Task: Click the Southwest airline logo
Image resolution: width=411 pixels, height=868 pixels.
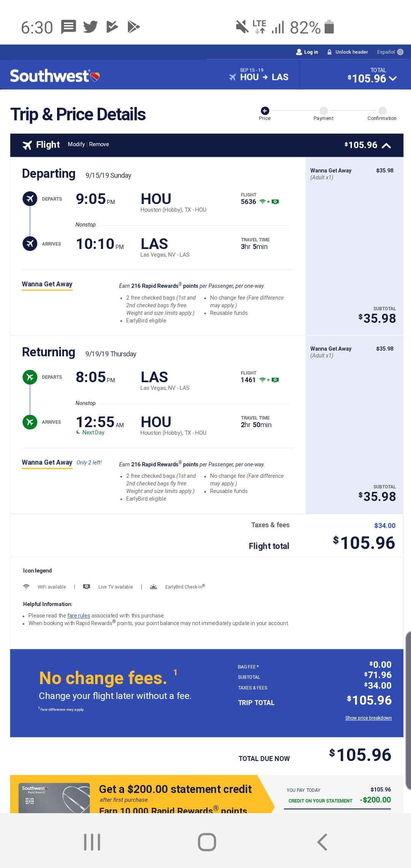Action: (x=53, y=75)
